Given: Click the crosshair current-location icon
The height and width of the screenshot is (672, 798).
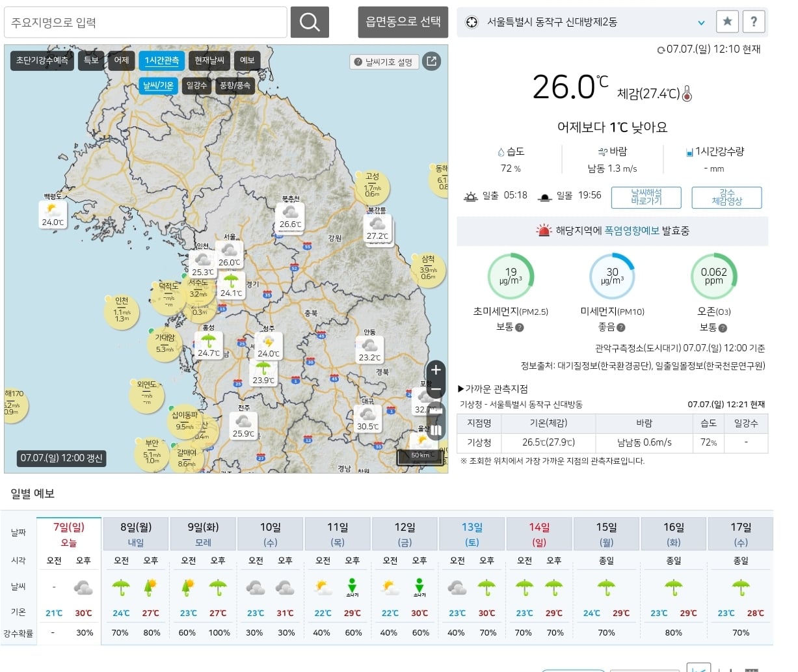Looking at the screenshot, I should pyautogui.click(x=473, y=22).
